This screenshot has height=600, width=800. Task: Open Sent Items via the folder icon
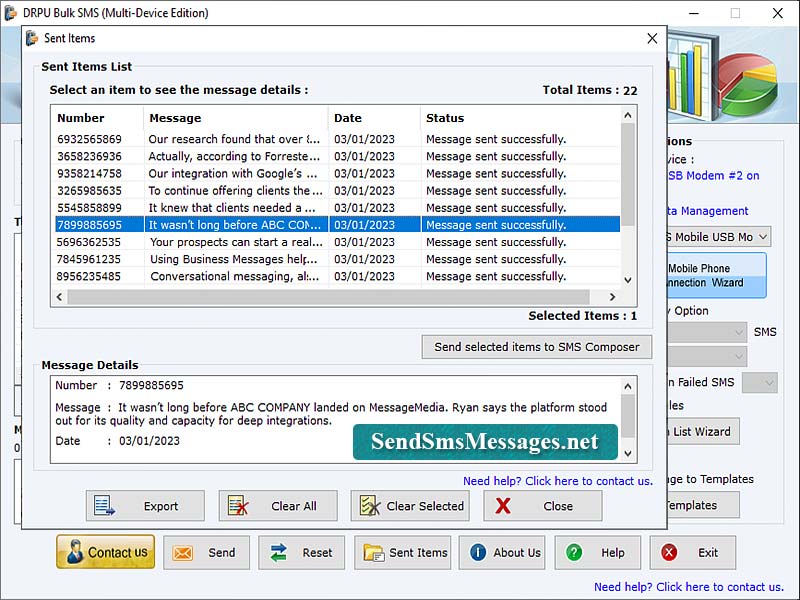(x=374, y=552)
